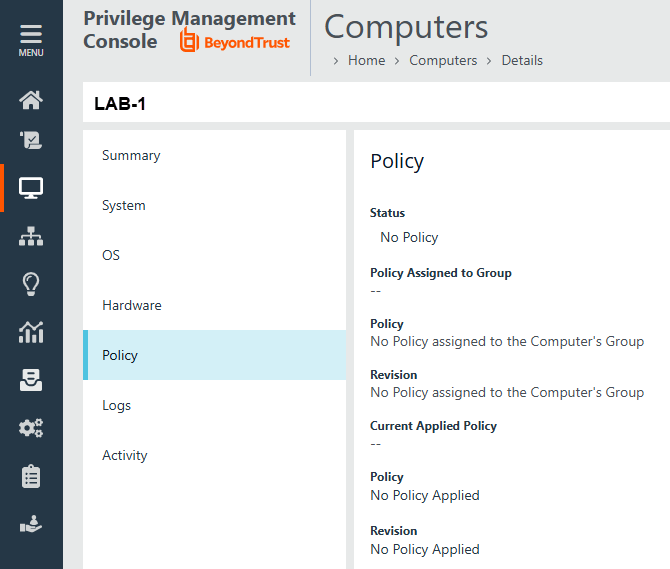The height and width of the screenshot is (569, 670).
Task: Open the policies scroll-checklist sidebar icon
Action: (31, 140)
